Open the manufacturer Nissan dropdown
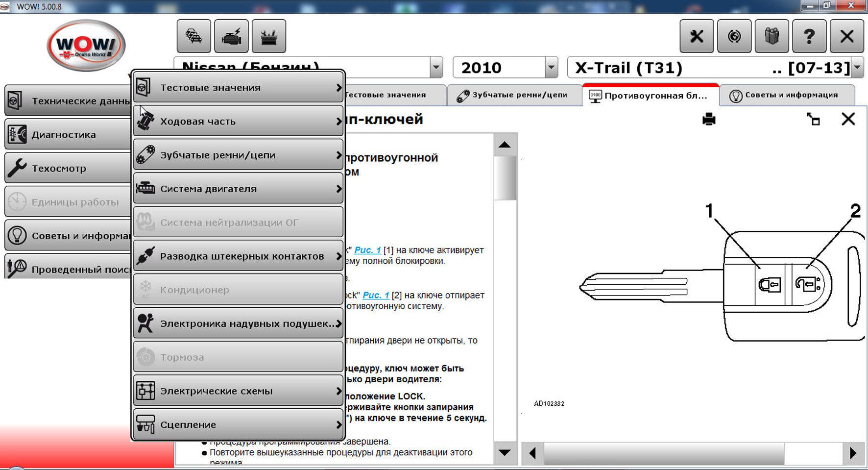This screenshot has width=868, height=470. [x=435, y=68]
